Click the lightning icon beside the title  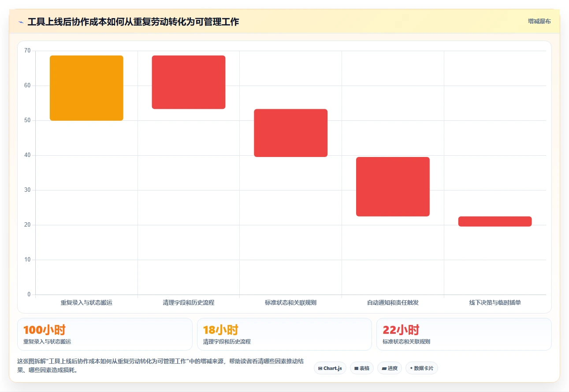pos(21,22)
